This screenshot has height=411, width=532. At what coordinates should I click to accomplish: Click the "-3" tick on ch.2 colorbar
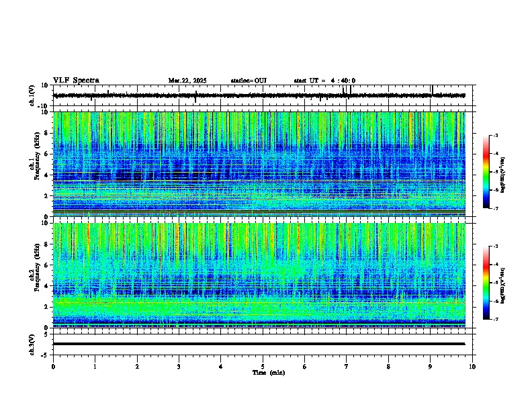(x=496, y=246)
